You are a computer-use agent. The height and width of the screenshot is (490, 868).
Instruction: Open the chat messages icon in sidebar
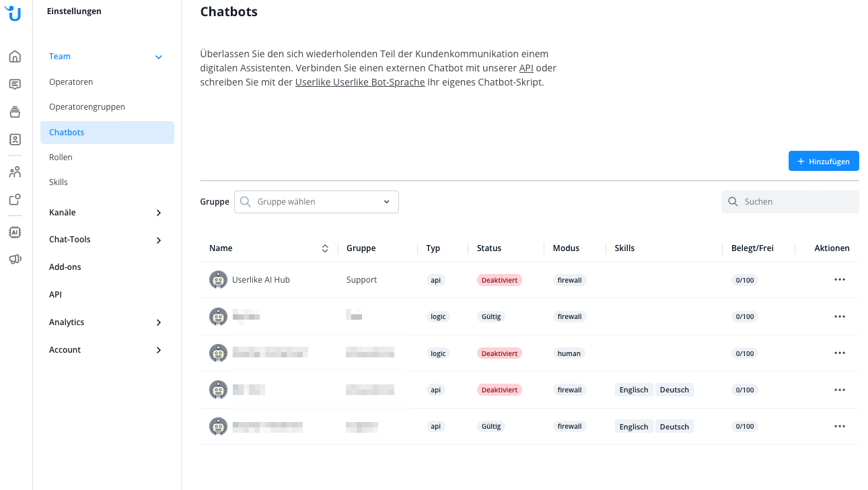(x=15, y=84)
